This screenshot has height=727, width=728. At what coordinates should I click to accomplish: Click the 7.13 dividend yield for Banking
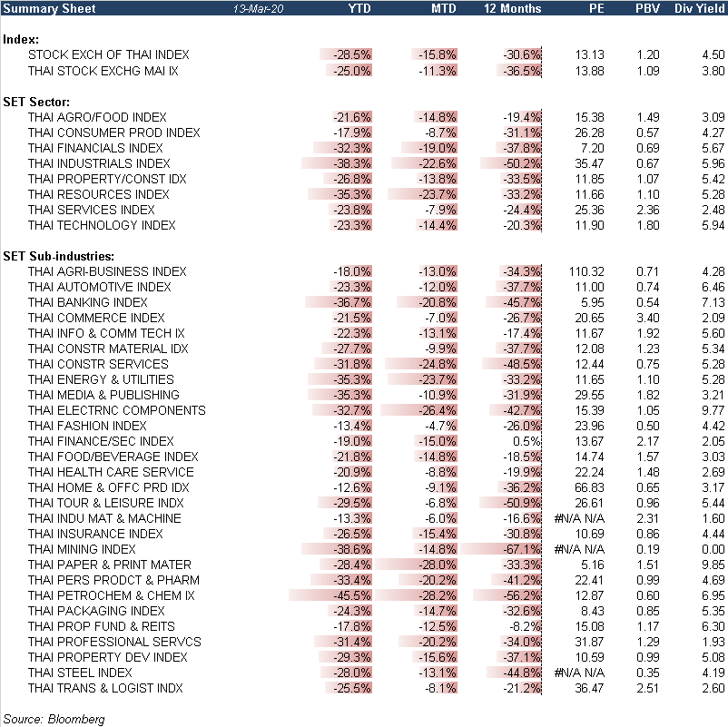(713, 302)
